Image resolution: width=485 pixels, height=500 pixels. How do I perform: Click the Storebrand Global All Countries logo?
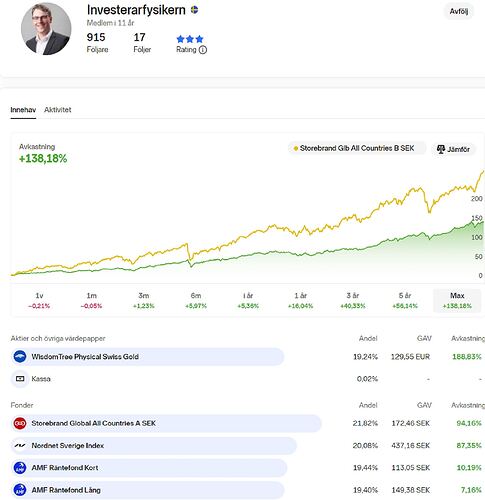tap(20, 423)
